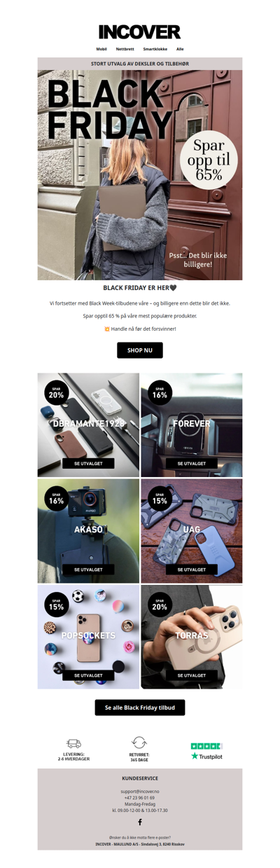The image size is (280, 868).
Task: Click the unsubscribe text in footer
Action: pyautogui.click(x=140, y=837)
